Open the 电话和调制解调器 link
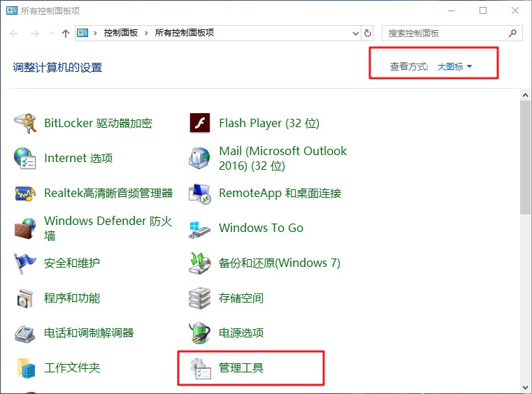This screenshot has width=532, height=394. [89, 333]
